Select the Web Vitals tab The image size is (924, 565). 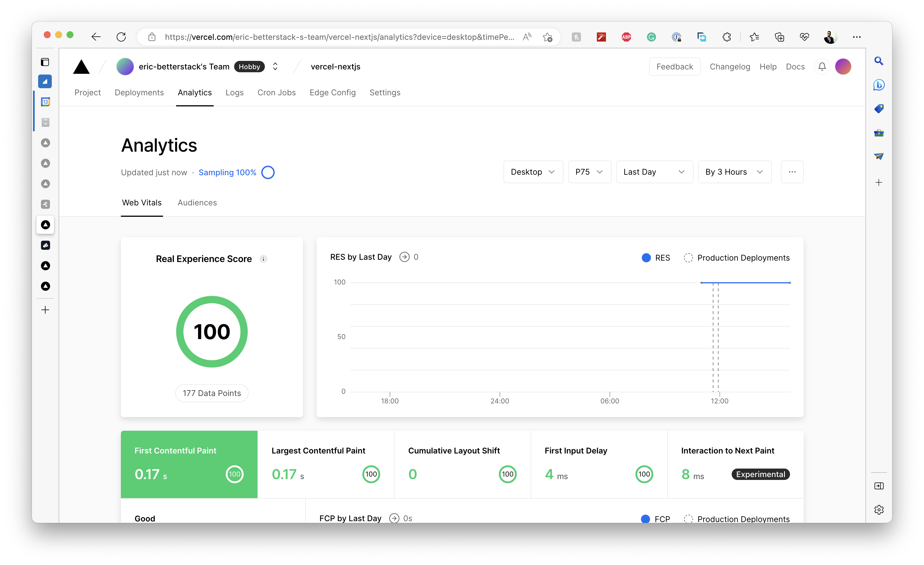142,203
